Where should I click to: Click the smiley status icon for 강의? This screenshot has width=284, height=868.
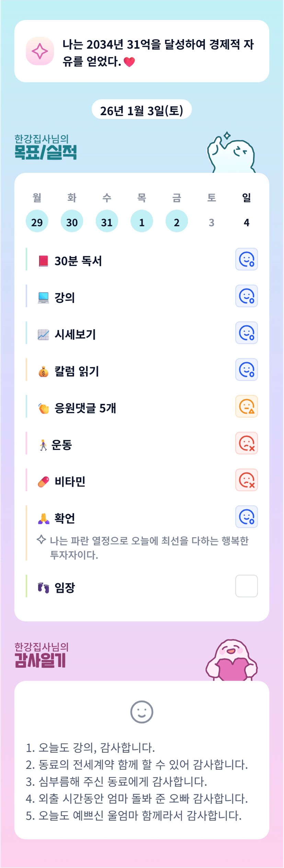tap(246, 296)
